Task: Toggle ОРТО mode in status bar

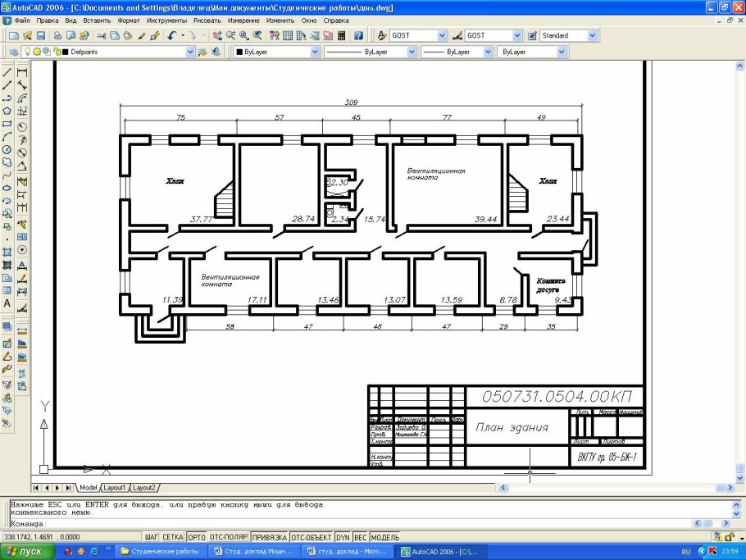Action: [x=197, y=538]
